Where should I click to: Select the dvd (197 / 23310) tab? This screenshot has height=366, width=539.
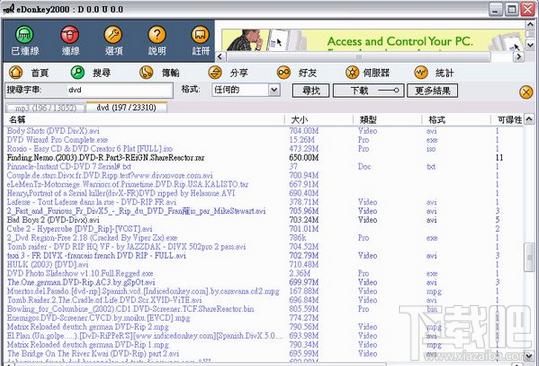126,108
